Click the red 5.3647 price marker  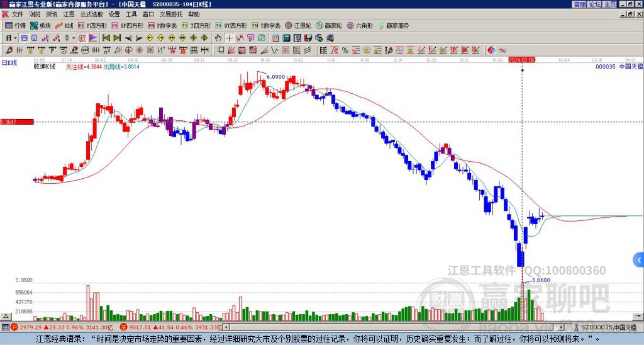17,122
